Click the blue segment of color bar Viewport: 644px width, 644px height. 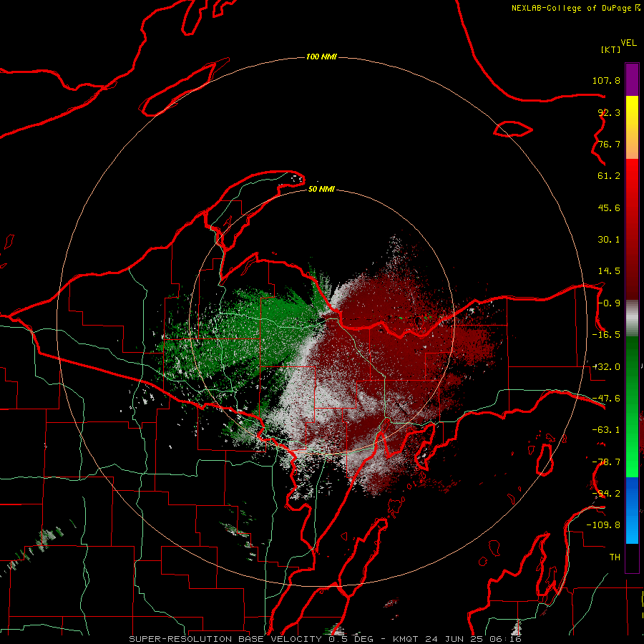tap(632, 510)
